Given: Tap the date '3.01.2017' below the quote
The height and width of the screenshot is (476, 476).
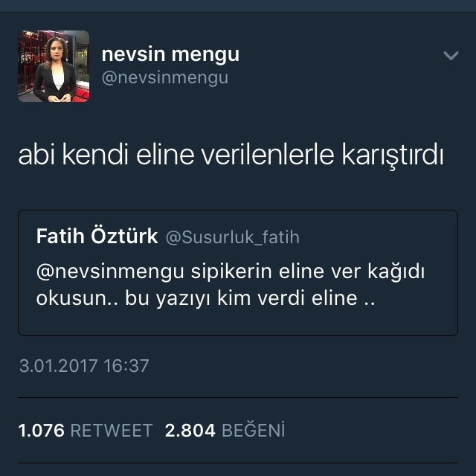Looking at the screenshot, I should [x=58, y=365].
